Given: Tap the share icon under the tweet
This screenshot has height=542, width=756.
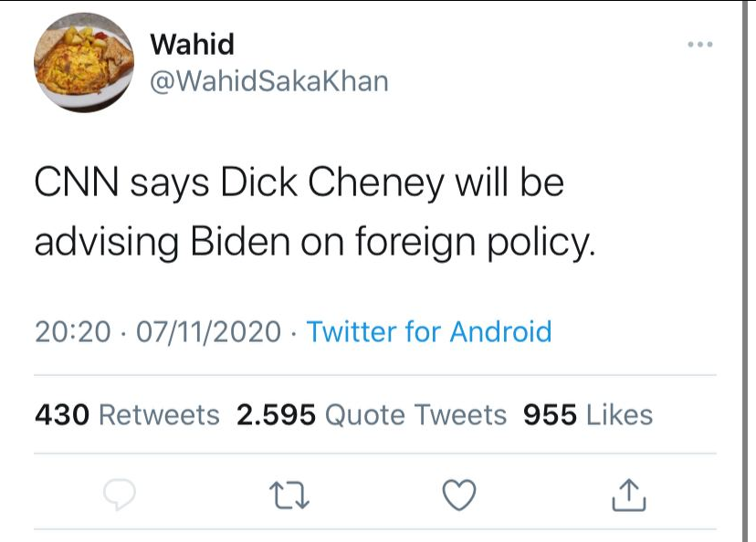Looking at the screenshot, I should pos(627,494).
